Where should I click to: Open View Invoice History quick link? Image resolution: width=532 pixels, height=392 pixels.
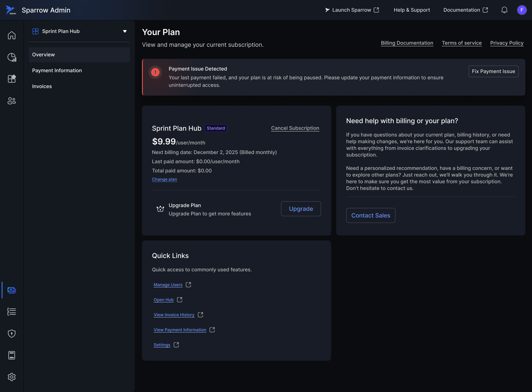click(x=174, y=315)
